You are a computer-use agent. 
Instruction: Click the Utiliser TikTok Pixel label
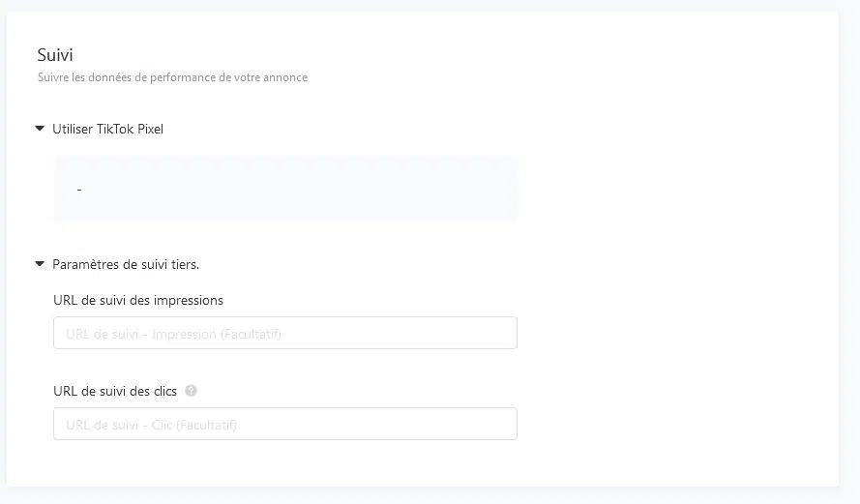point(108,129)
